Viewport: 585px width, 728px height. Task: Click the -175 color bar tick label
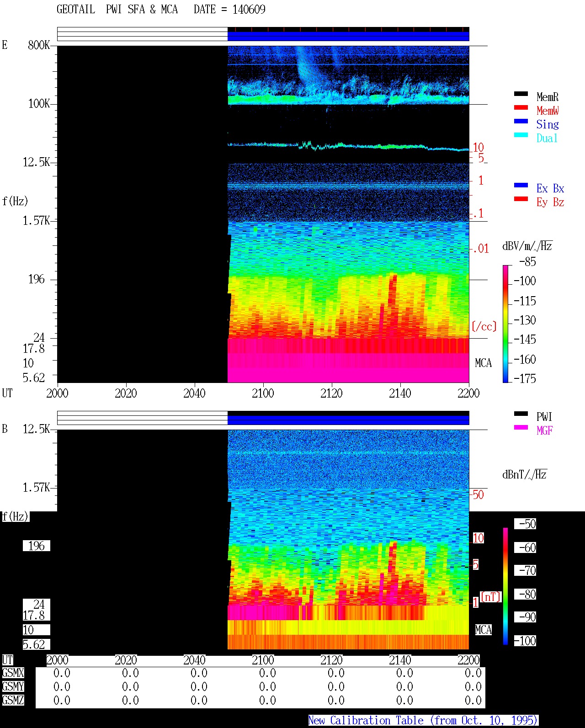click(x=525, y=378)
